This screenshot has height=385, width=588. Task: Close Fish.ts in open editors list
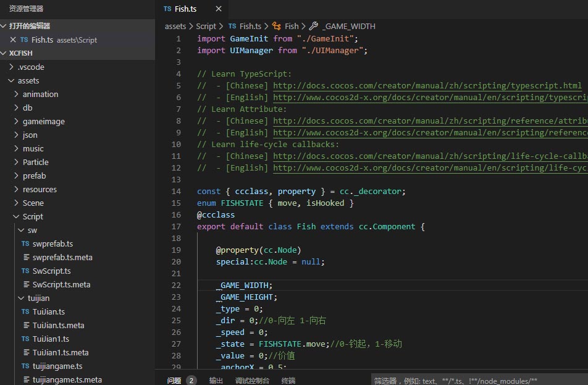[x=13, y=40]
